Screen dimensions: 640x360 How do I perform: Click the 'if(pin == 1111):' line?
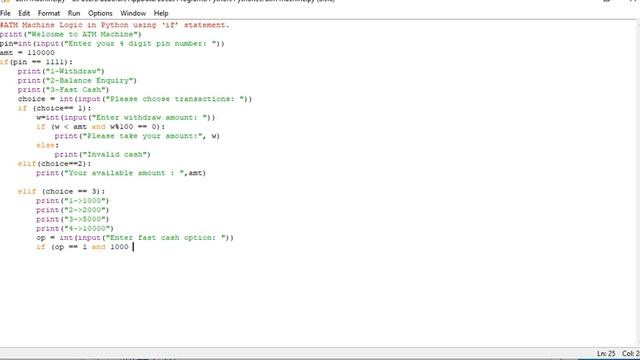(36, 62)
